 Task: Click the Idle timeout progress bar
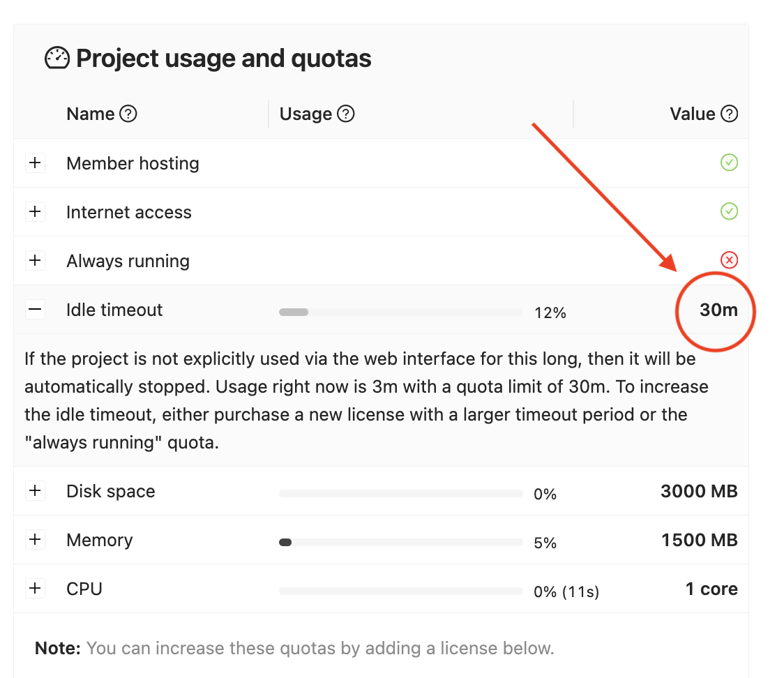(x=400, y=312)
